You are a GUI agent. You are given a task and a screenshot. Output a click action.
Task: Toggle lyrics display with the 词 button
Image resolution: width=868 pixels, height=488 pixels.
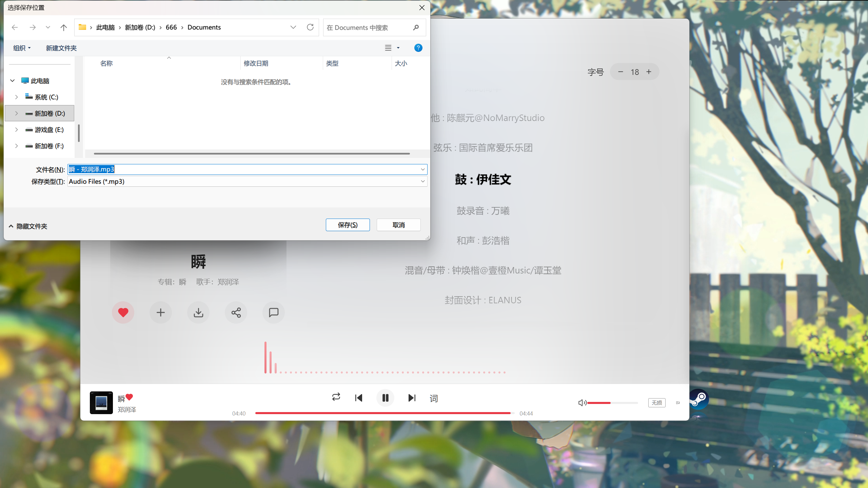(x=434, y=398)
